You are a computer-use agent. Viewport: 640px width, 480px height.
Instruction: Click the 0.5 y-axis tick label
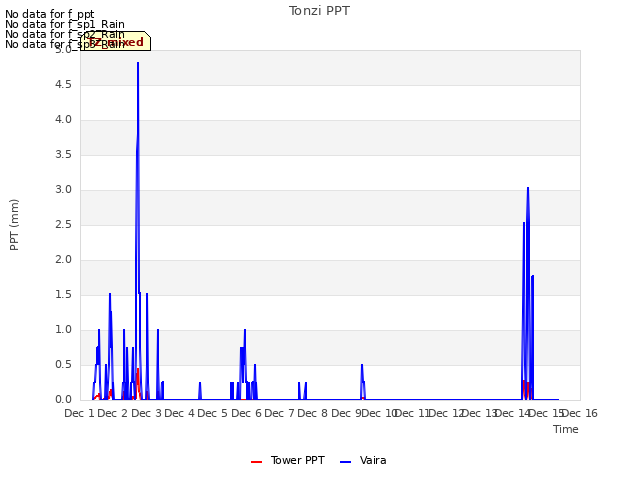[x=63, y=365]
